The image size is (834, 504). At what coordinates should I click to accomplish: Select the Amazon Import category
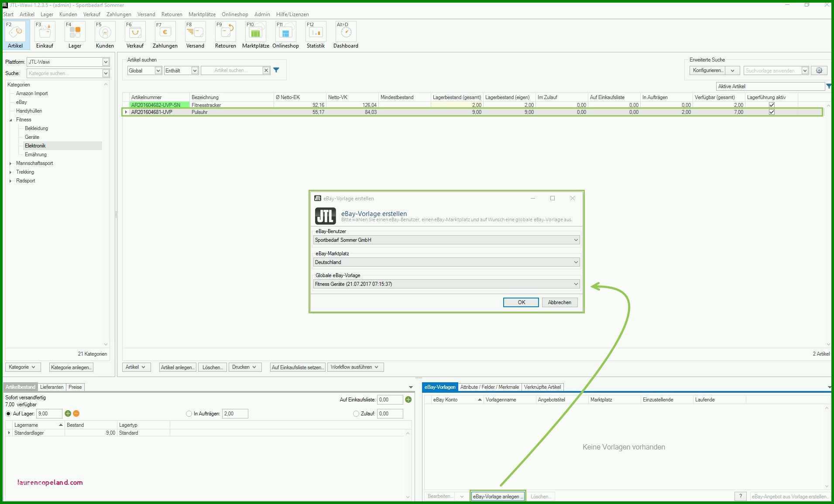coord(32,93)
